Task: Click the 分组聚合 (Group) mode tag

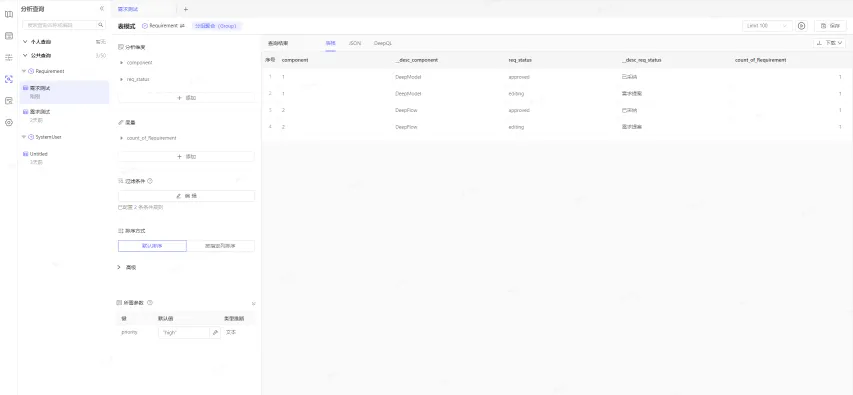Action: [x=217, y=26]
